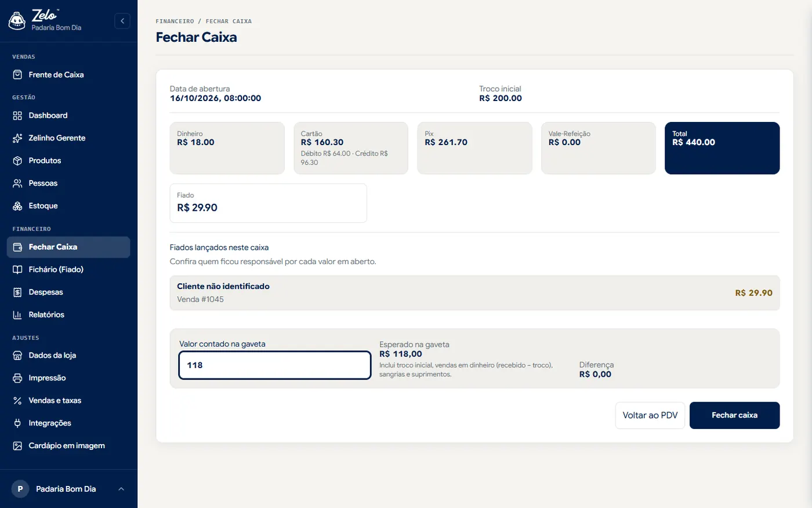Select Relatórios menu entry
The width and height of the screenshot is (812, 508).
click(68, 315)
